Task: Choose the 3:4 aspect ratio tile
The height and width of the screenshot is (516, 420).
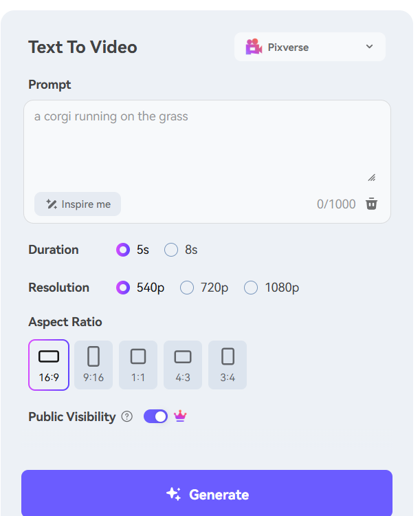Action: [228, 365]
